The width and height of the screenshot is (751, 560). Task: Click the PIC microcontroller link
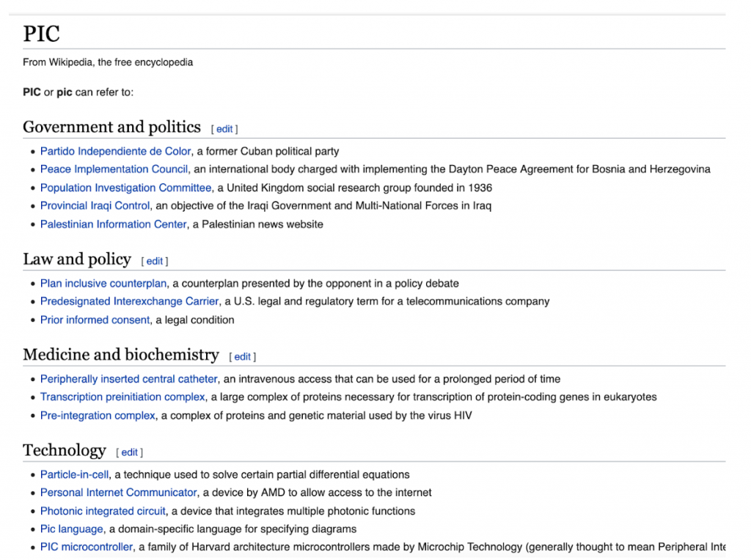pyautogui.click(x=87, y=547)
